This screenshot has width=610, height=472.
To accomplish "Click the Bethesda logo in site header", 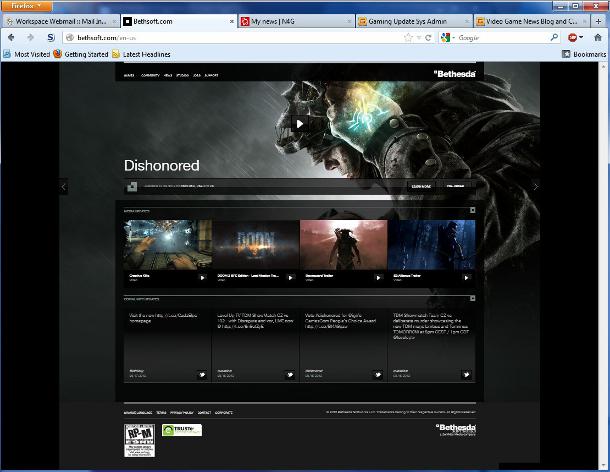I will pyautogui.click(x=454, y=74).
